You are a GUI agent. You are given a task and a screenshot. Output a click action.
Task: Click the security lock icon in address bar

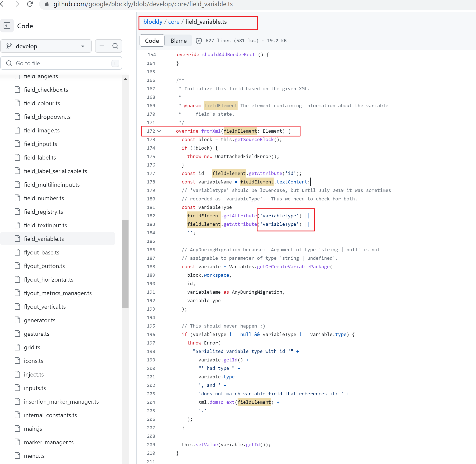point(47,4)
